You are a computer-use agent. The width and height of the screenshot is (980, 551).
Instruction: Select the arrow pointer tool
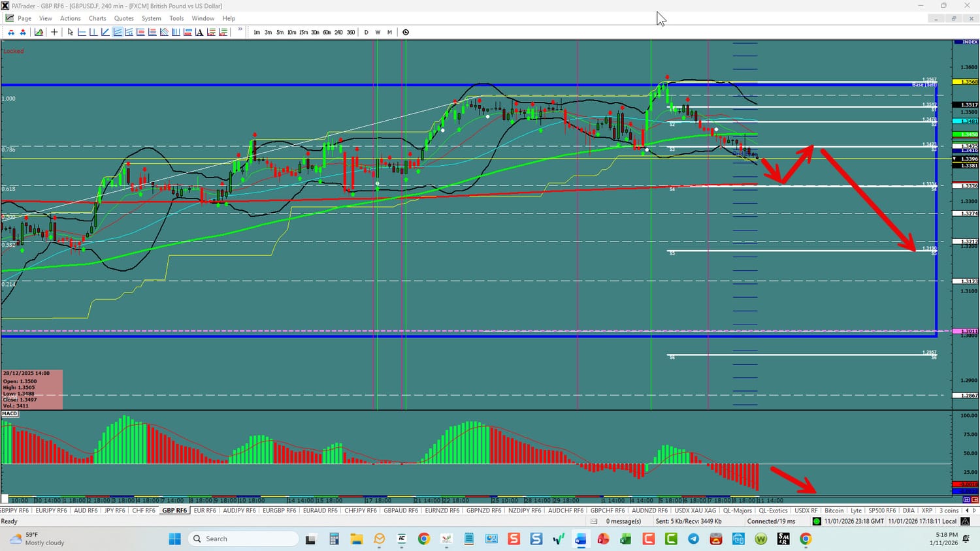71,32
